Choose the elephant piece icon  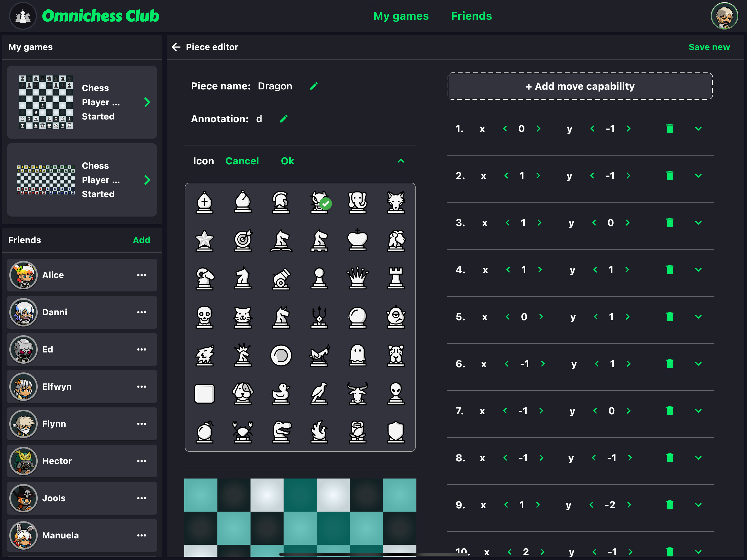[x=357, y=202]
